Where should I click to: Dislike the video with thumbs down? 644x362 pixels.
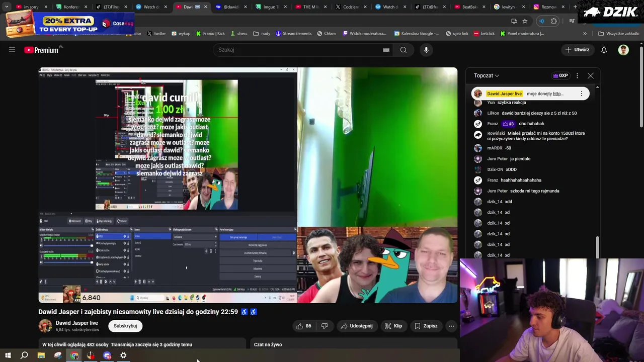coord(325,326)
